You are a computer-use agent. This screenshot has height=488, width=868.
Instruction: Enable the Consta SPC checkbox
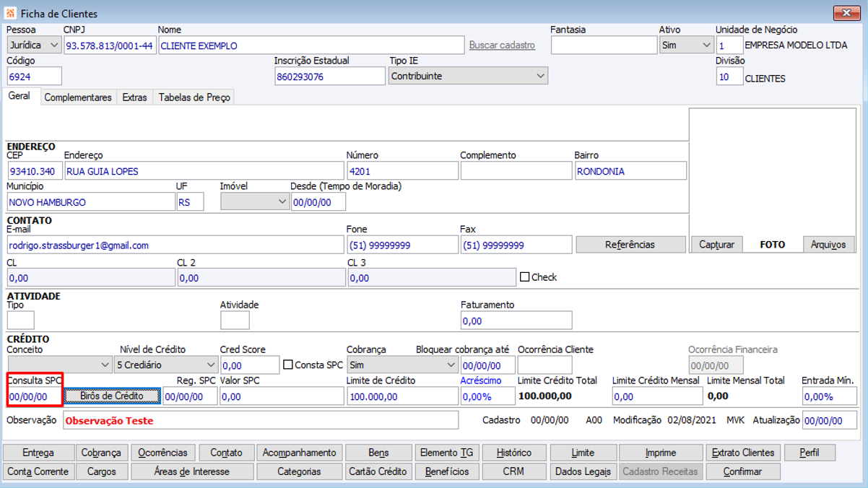(288, 365)
